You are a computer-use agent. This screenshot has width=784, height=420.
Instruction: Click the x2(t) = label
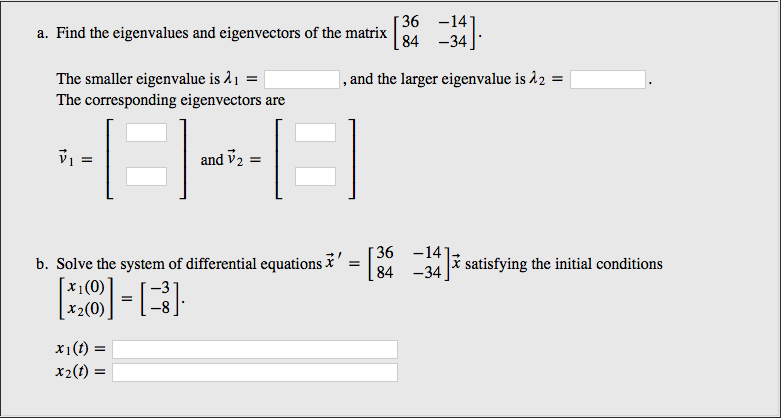pyautogui.click(x=80, y=372)
